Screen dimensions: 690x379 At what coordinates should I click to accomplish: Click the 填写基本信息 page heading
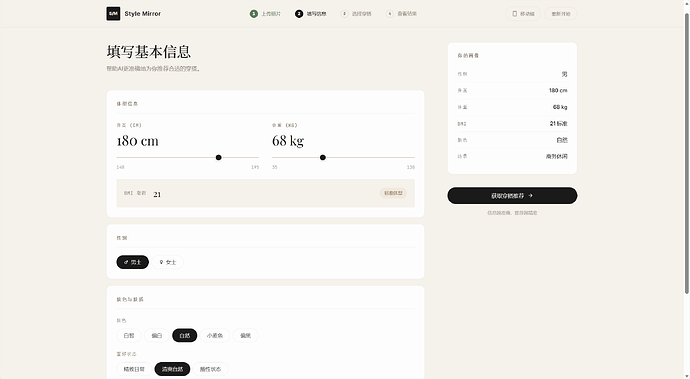point(148,52)
